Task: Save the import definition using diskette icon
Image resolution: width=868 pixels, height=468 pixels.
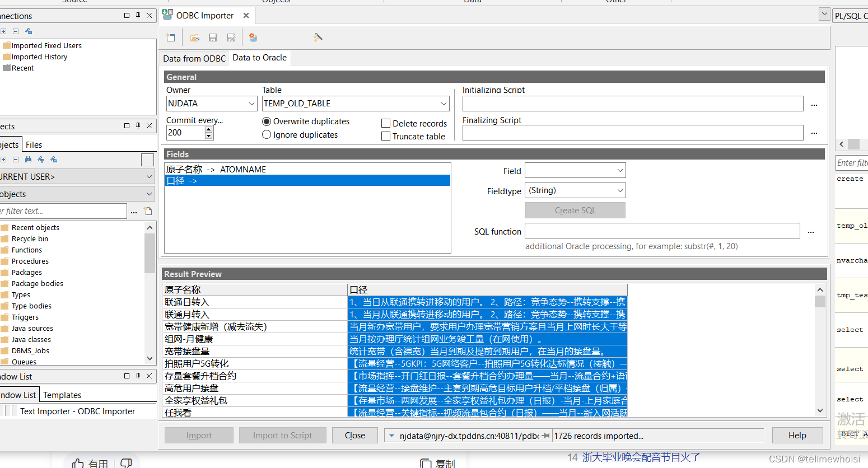Action: (212, 37)
